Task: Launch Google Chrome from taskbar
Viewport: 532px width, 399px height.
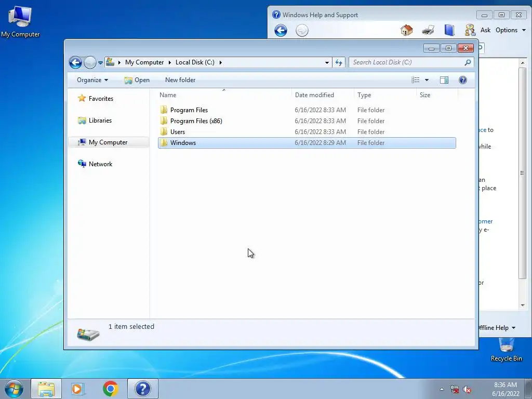Action: coord(110,389)
